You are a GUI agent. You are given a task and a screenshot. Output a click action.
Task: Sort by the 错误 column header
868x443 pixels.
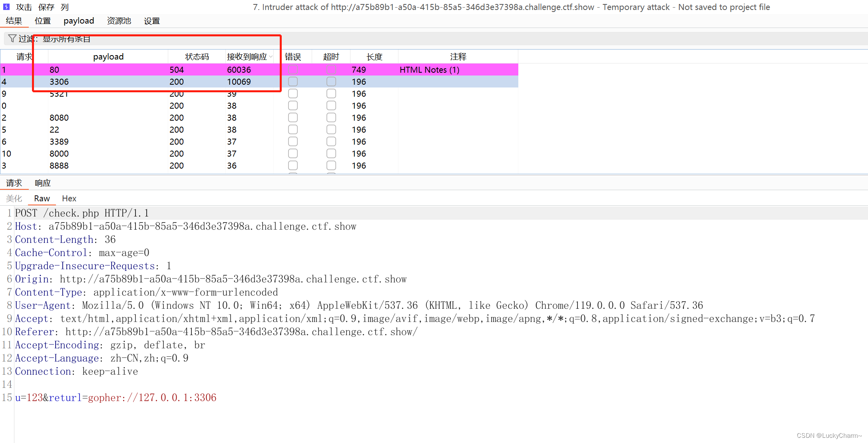(293, 57)
